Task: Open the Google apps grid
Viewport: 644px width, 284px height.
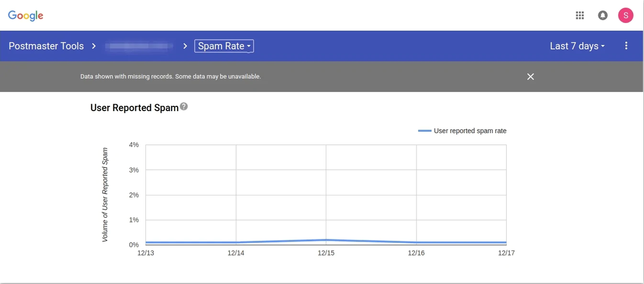Action: (580, 16)
